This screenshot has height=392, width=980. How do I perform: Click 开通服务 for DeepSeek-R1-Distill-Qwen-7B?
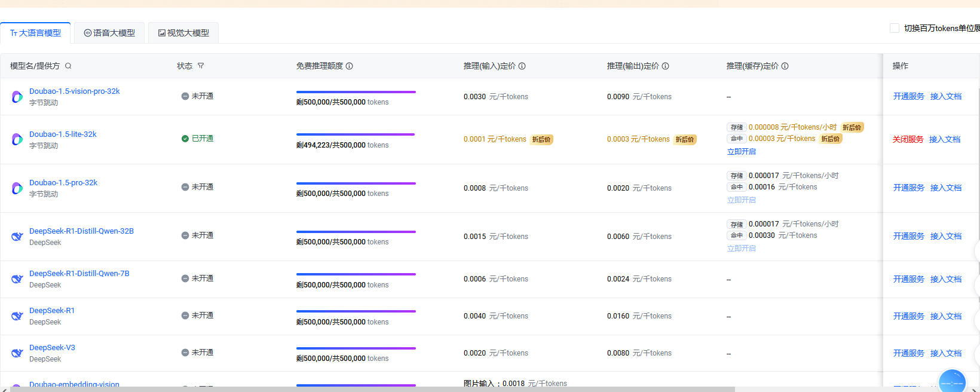909,279
